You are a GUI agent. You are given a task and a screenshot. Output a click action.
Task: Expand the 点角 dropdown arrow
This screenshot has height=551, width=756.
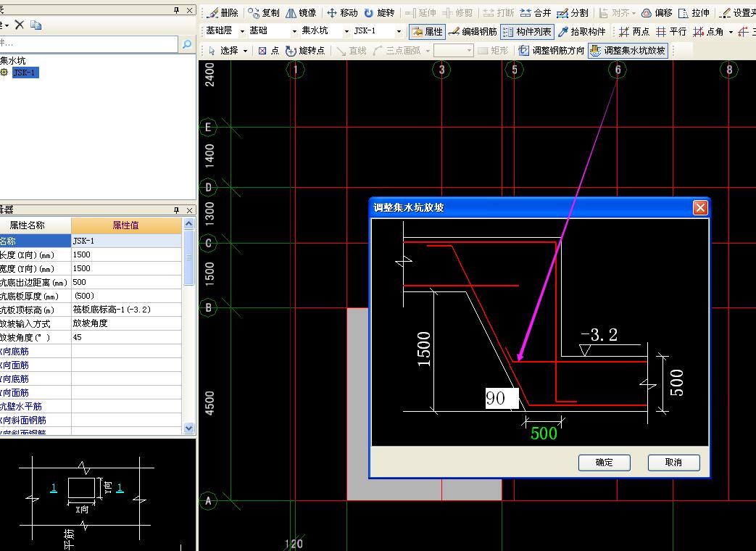point(731,33)
